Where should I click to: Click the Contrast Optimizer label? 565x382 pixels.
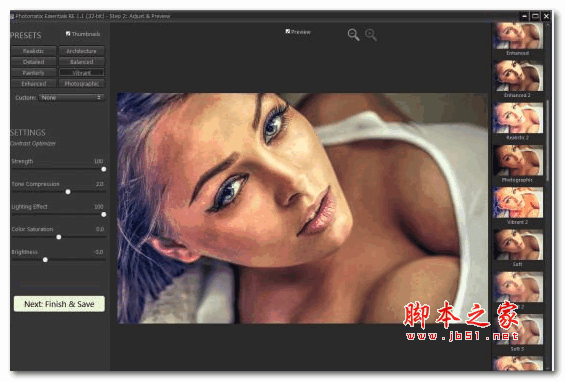click(33, 143)
